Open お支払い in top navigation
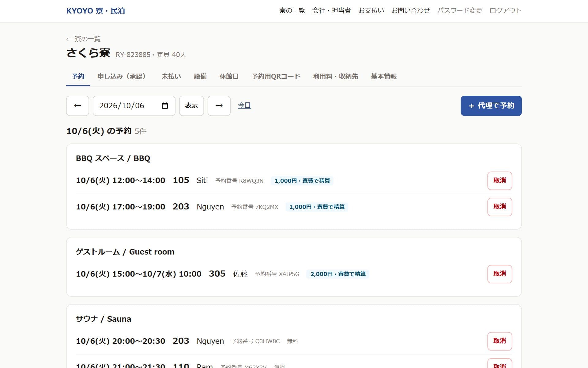 click(x=371, y=11)
